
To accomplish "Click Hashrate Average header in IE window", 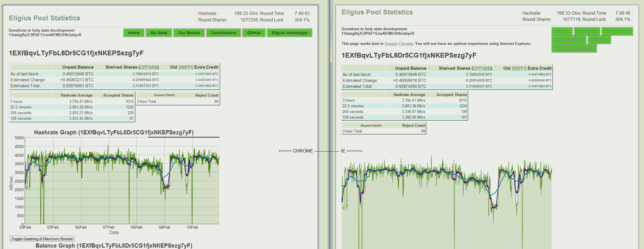I will pyautogui.click(x=409, y=95).
